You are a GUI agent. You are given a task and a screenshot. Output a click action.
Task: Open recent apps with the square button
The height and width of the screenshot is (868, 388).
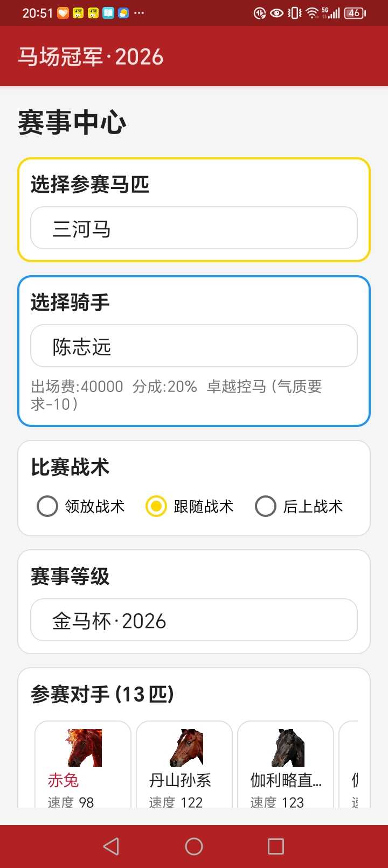[x=275, y=846]
